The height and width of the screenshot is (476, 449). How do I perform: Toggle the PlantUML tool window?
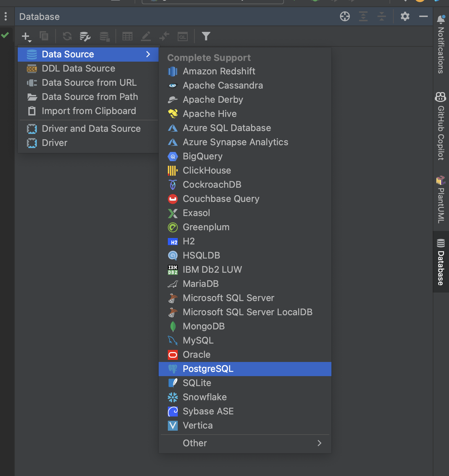pyautogui.click(x=441, y=200)
